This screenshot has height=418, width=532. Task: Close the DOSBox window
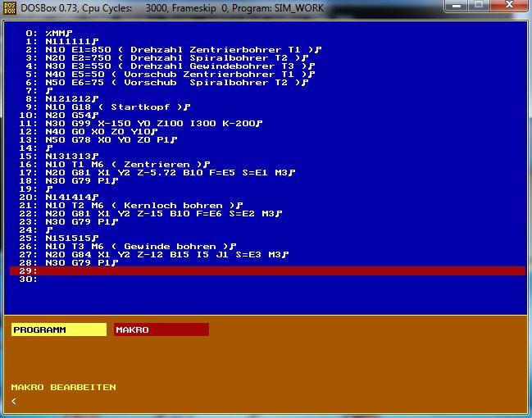[x=509, y=6]
